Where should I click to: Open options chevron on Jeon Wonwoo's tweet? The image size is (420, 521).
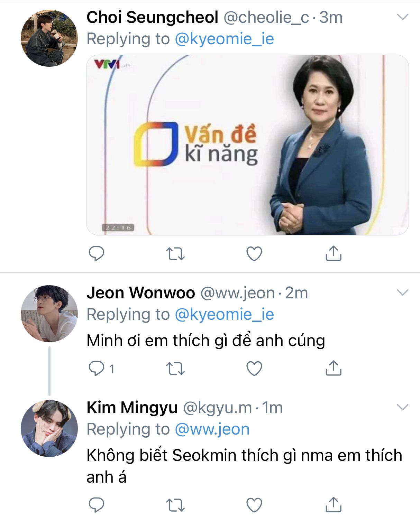click(403, 292)
